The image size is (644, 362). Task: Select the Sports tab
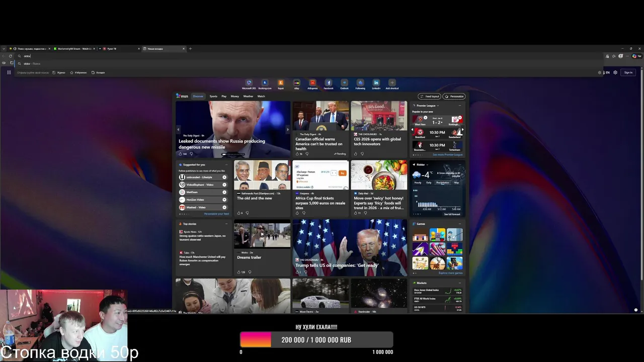[x=213, y=96]
